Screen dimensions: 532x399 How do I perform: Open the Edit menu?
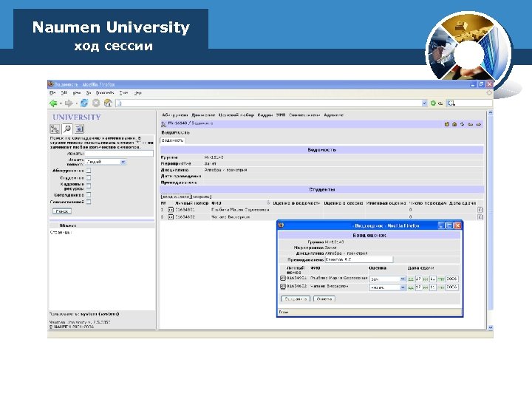coord(64,92)
